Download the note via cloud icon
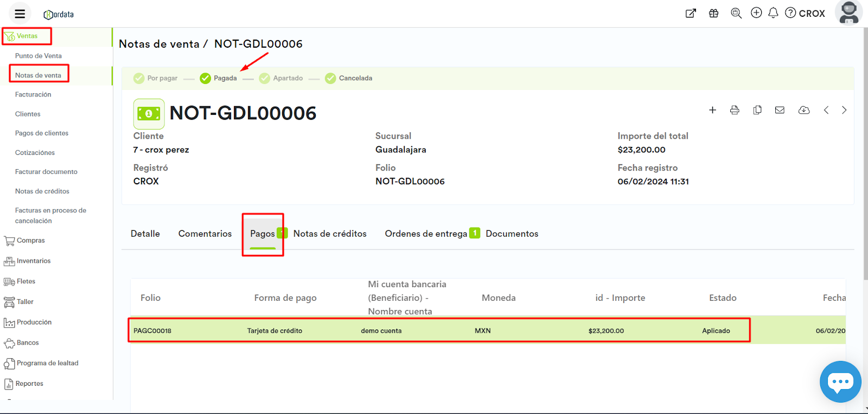 point(804,110)
